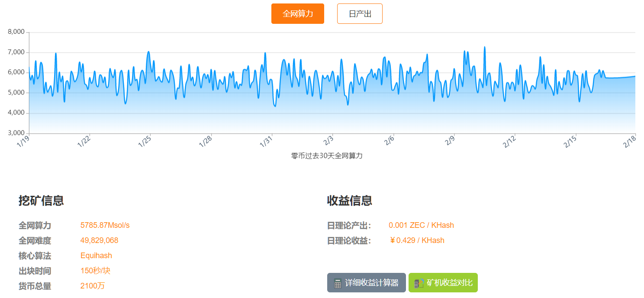Screen dimensions: 644x298
Task: Switch to the 日产出 tab
Action: [x=360, y=13]
